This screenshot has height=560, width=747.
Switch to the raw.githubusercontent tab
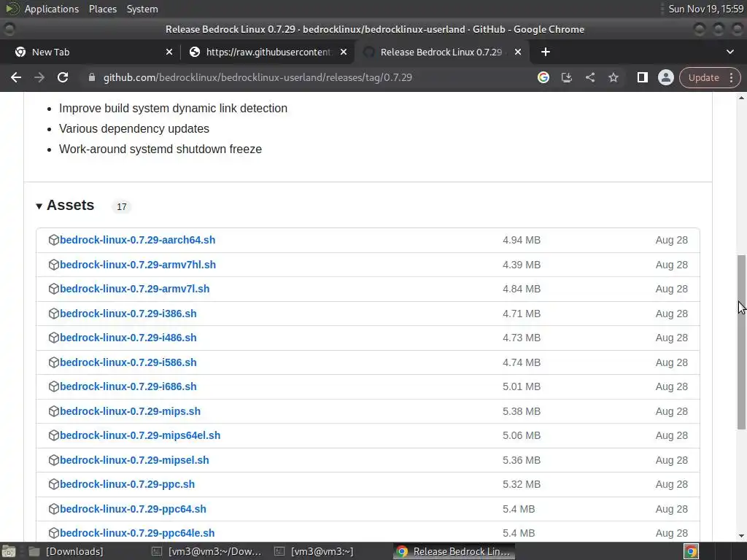point(267,52)
